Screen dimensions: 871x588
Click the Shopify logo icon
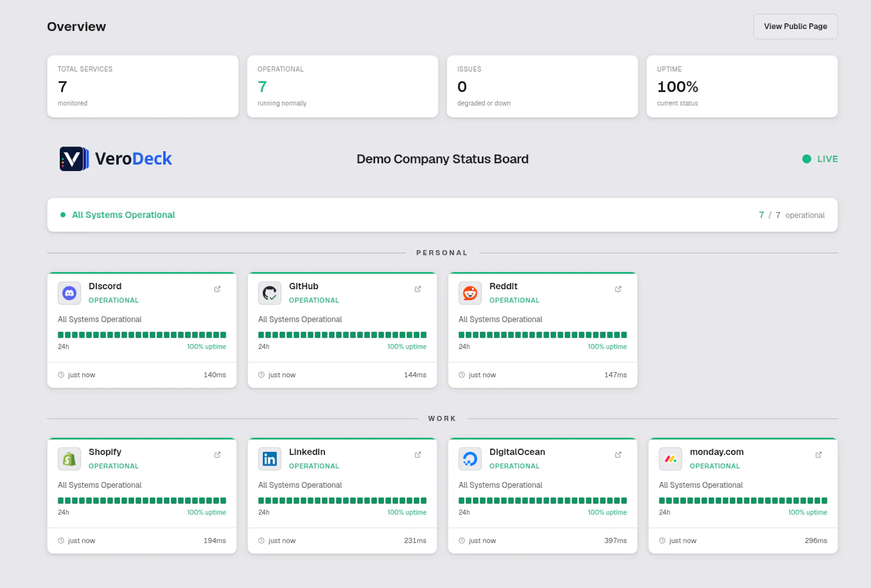coord(69,459)
